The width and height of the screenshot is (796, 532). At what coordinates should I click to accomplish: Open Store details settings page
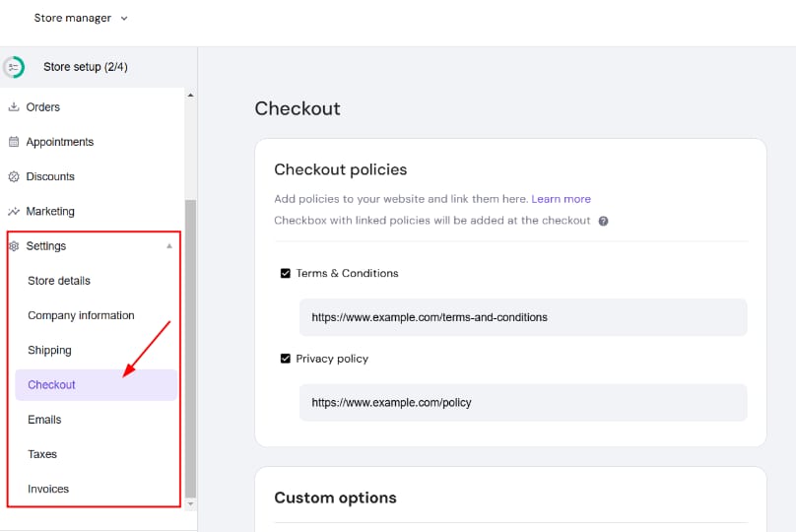[59, 281]
